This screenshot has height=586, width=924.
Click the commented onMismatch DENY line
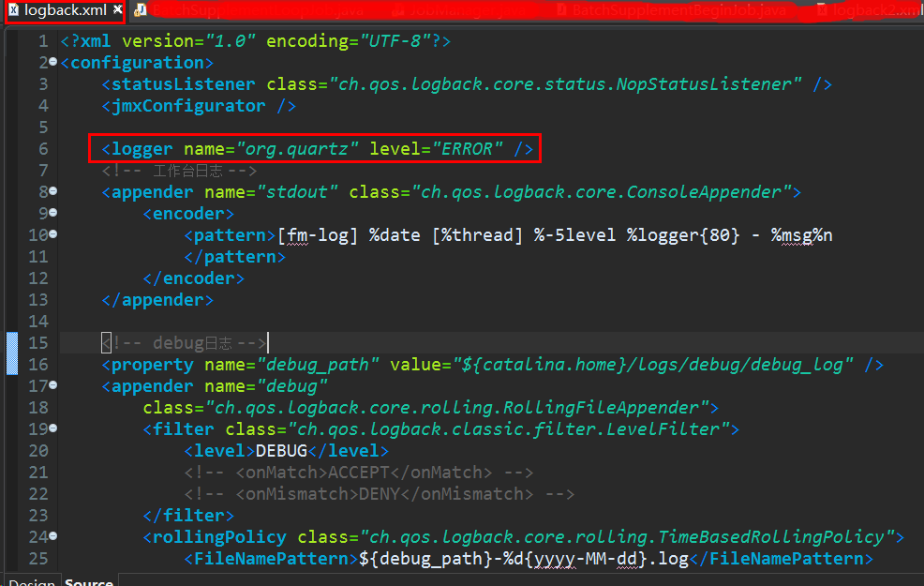(379, 494)
